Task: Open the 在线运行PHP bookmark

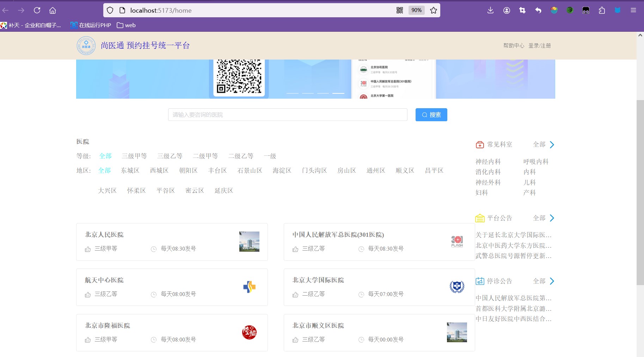Action: 91,25
